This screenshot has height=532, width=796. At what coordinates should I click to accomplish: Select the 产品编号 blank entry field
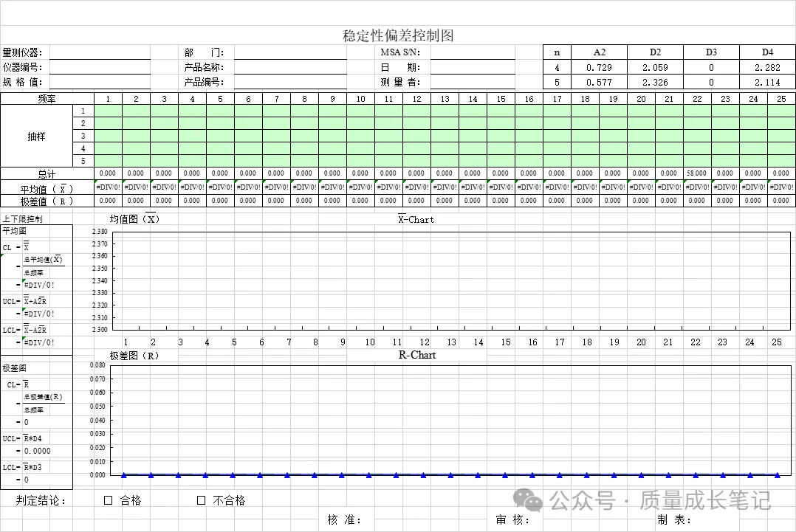[x=290, y=82]
